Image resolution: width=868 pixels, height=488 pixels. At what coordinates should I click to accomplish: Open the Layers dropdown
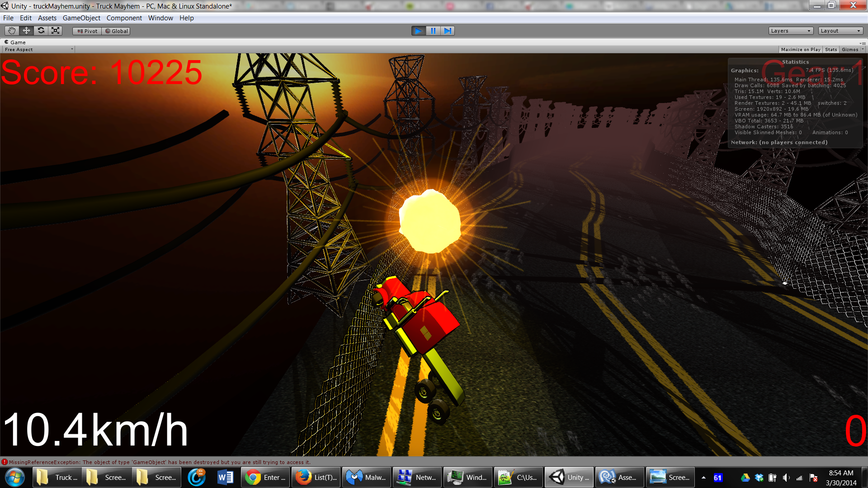point(790,31)
